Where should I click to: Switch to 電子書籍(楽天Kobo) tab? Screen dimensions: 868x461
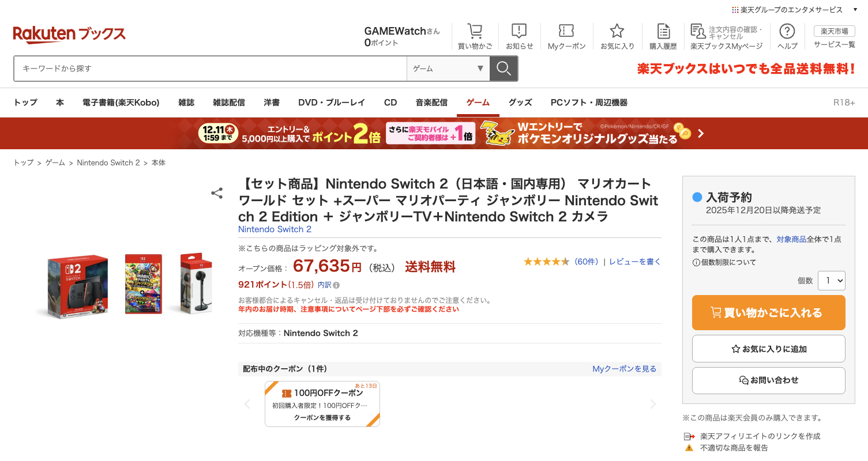pyautogui.click(x=121, y=103)
